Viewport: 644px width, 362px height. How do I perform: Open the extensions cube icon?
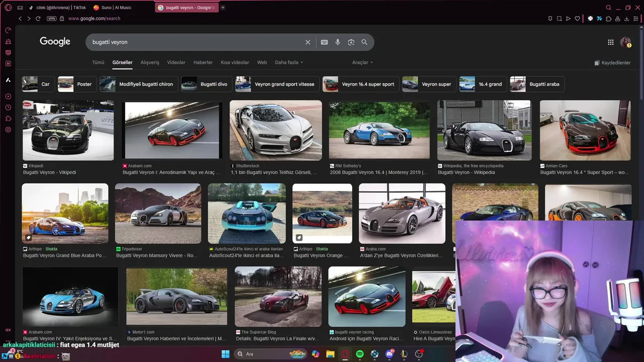click(609, 19)
